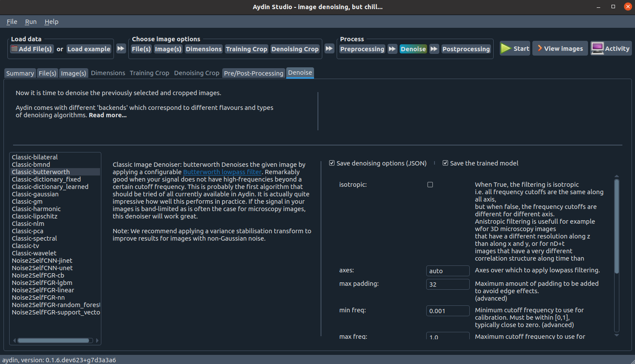Image resolution: width=635 pixels, height=364 pixels.
Task: Select Classic-dictionary_fixed in the list
Action: tap(55, 179)
